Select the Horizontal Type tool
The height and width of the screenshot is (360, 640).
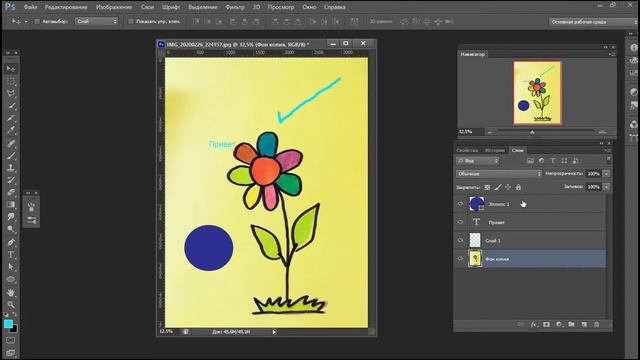pos(11,254)
